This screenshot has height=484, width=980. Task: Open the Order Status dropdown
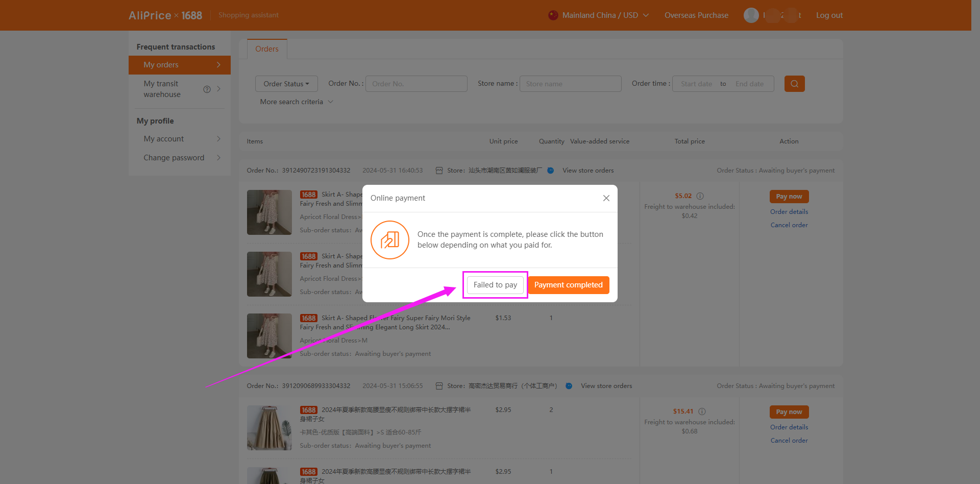pos(286,84)
